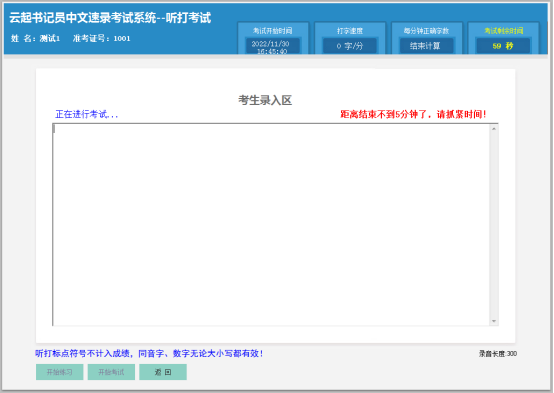
Task: Click the 考试剩余时间 59 秒 value
Action: point(503,46)
